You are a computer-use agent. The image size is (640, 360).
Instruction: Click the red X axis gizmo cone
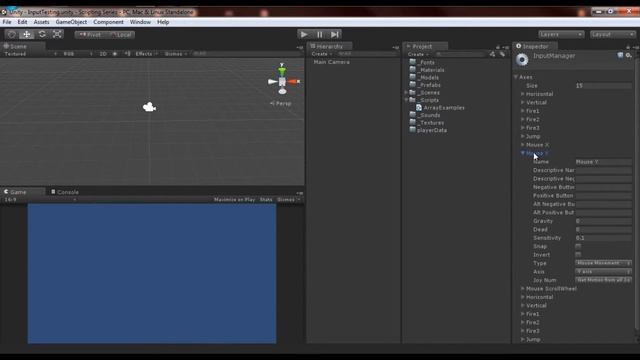pyautogui.click(x=293, y=82)
